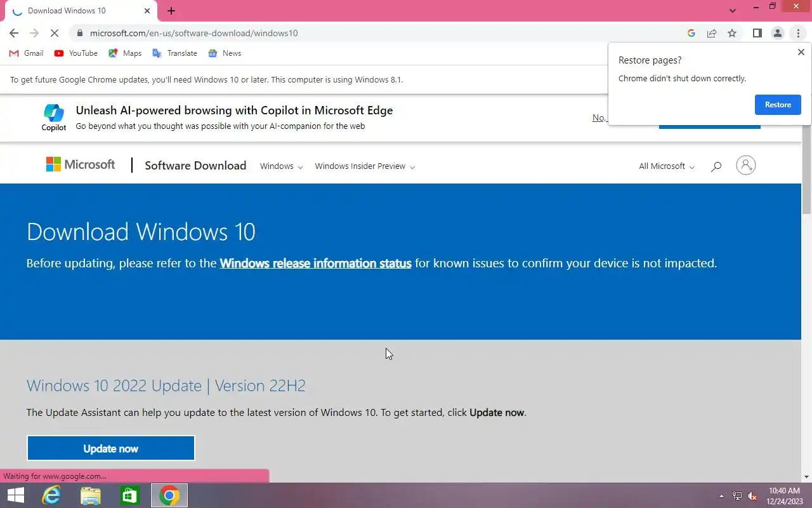
Task: Toggle the Chrome side panel icon
Action: 757,33
